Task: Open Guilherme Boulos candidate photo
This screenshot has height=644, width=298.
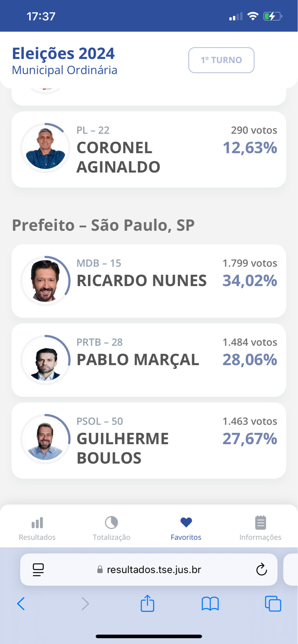Action: tap(45, 439)
